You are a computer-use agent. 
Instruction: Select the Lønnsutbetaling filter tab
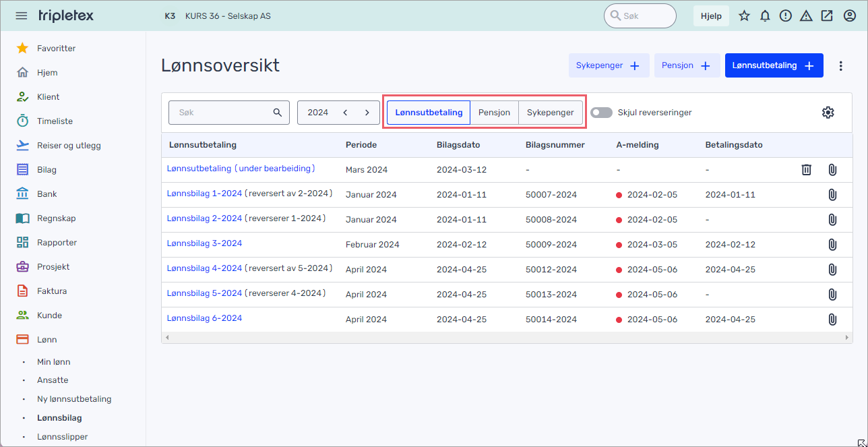coord(429,113)
